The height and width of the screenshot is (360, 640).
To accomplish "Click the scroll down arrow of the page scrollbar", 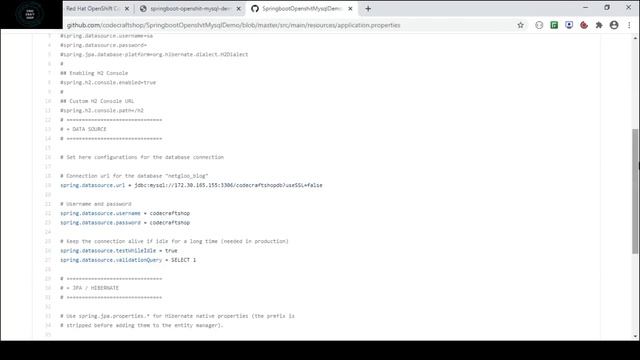I will point(636,336).
